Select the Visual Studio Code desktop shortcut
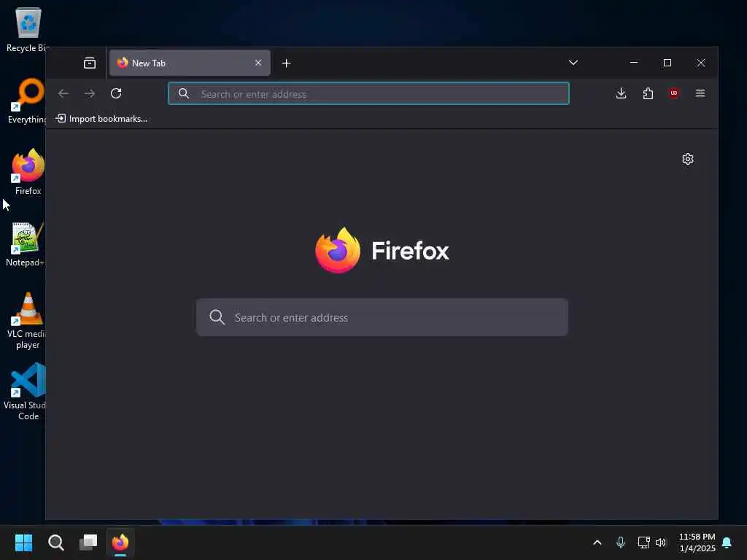This screenshot has height=560, width=747. (x=27, y=392)
